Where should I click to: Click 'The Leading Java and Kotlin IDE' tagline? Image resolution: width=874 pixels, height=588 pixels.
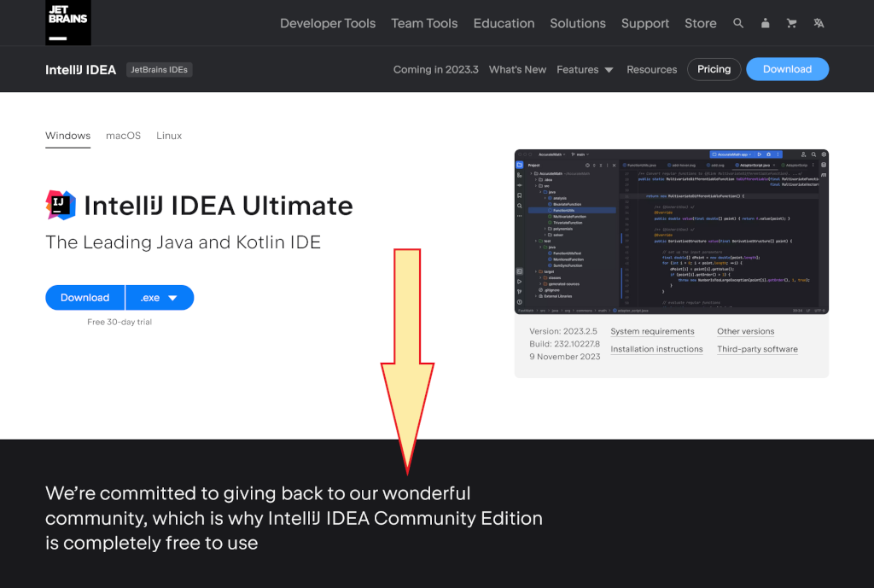(183, 242)
